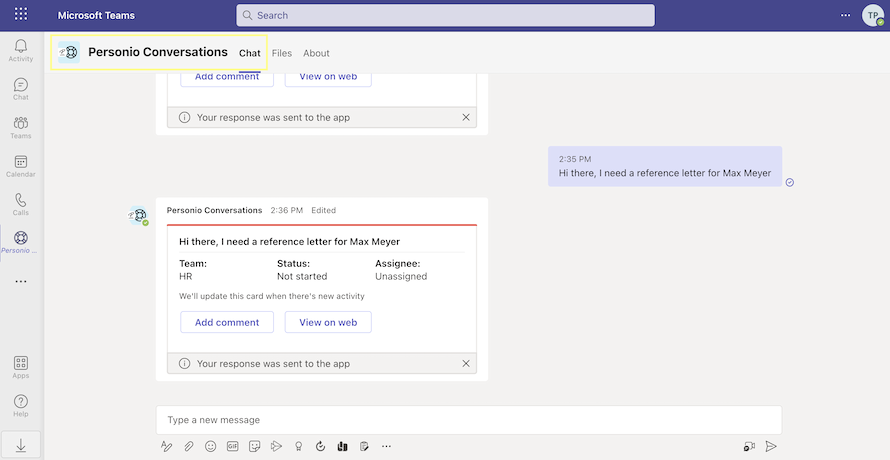Click the HR team value
This screenshot has height=460, width=890.
pyautogui.click(x=186, y=277)
